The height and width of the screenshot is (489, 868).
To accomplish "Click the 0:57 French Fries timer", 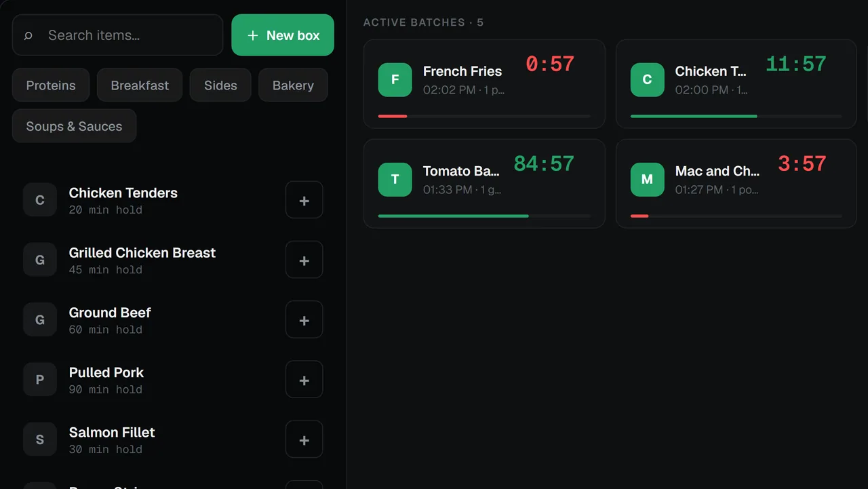I will tap(550, 64).
